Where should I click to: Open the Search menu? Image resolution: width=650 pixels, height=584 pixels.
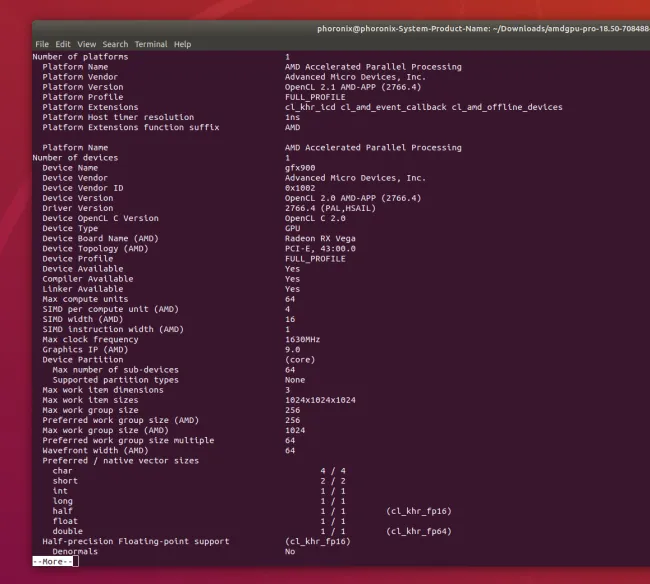[x=115, y=45]
